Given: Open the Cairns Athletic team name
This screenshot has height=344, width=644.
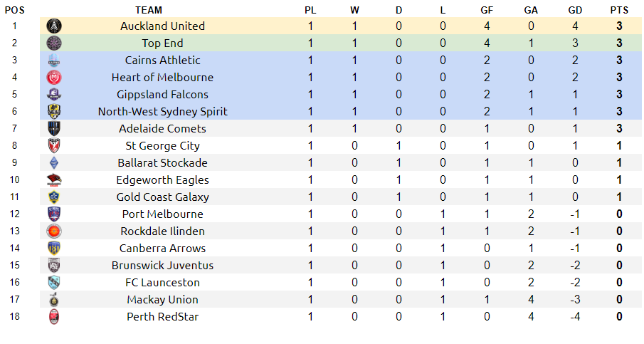Looking at the screenshot, I should coord(163,61).
